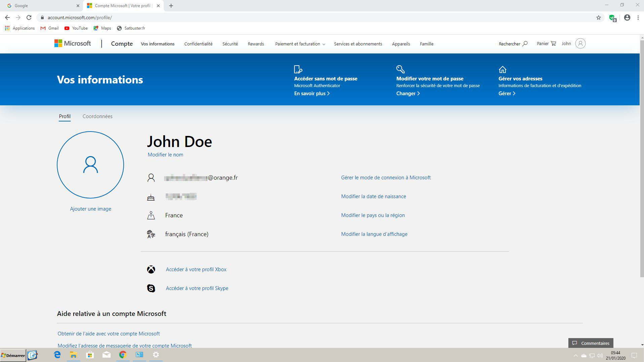Close the Compte Microsoft tab
The height and width of the screenshot is (362, 644).
pyautogui.click(x=158, y=6)
